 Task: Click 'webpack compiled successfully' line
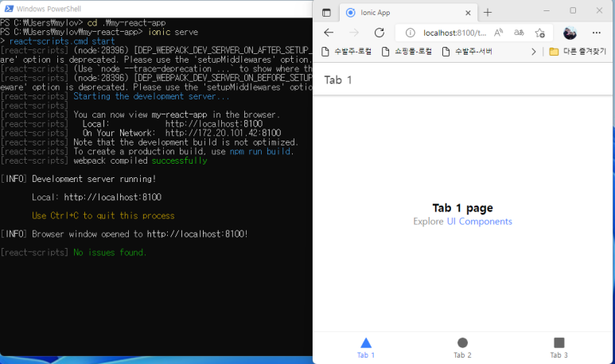tap(140, 161)
